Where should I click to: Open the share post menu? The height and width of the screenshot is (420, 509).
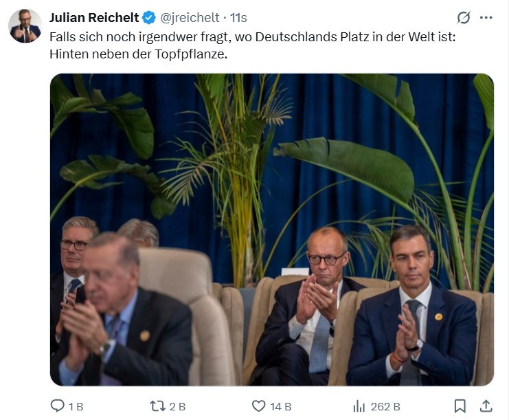click(486, 406)
